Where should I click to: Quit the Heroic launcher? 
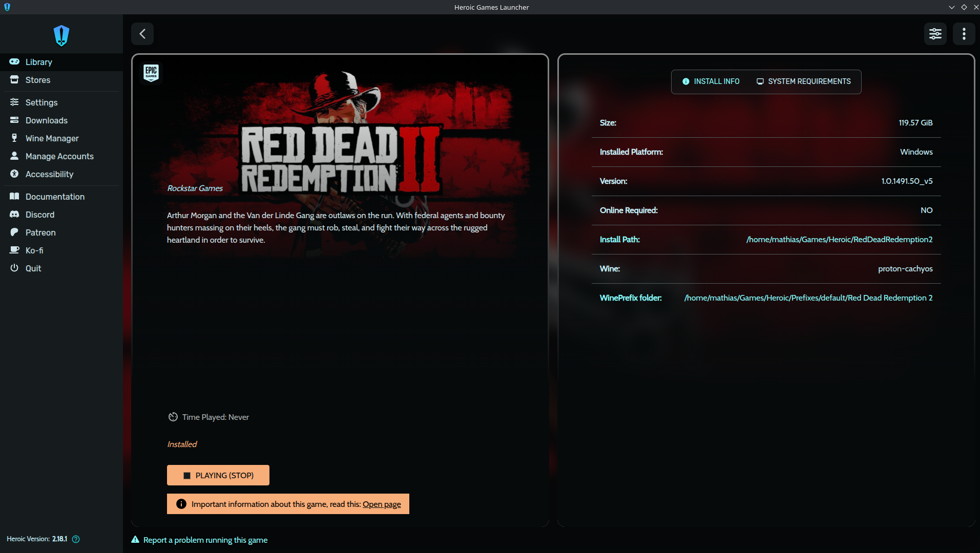click(x=61, y=268)
